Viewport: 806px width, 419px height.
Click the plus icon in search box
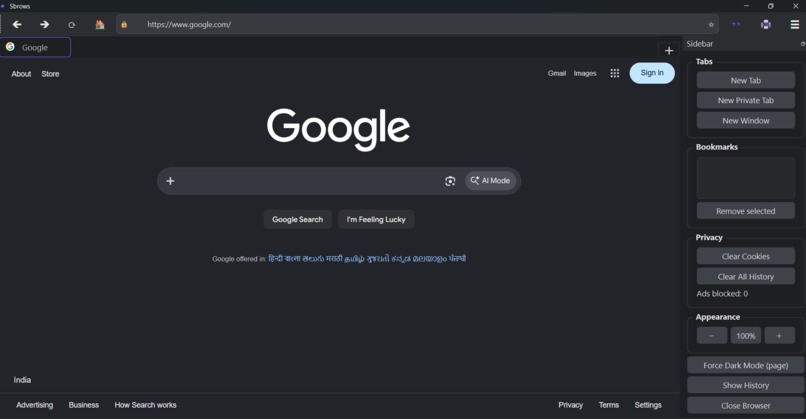pos(170,181)
